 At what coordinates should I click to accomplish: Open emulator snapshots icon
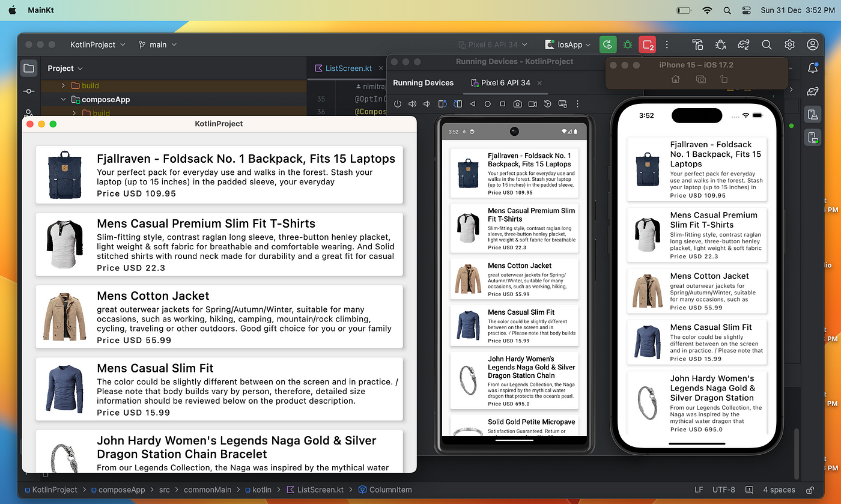click(x=547, y=104)
